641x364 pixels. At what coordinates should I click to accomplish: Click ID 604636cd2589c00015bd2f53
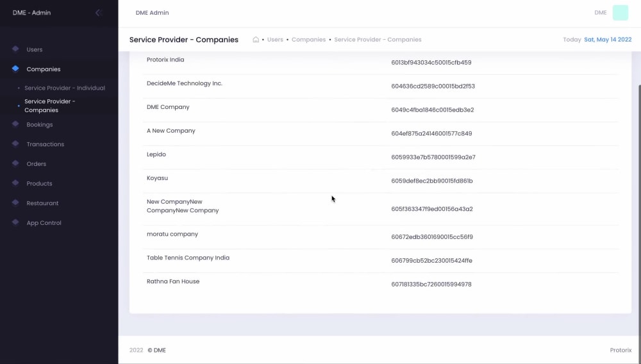pyautogui.click(x=433, y=87)
